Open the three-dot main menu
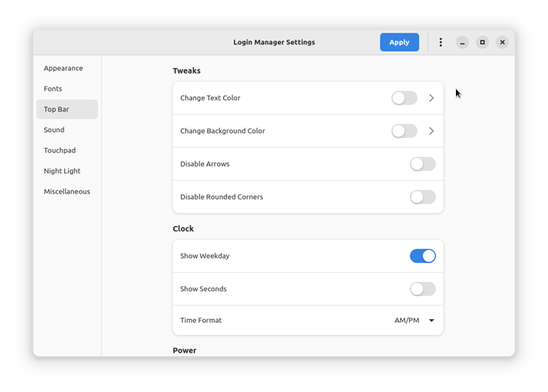 pos(440,42)
